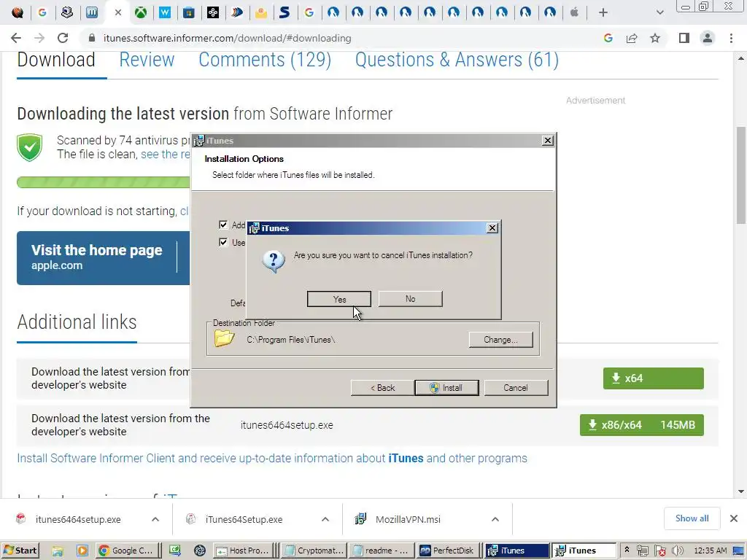Click the Install button in iTunes installer

point(447,388)
